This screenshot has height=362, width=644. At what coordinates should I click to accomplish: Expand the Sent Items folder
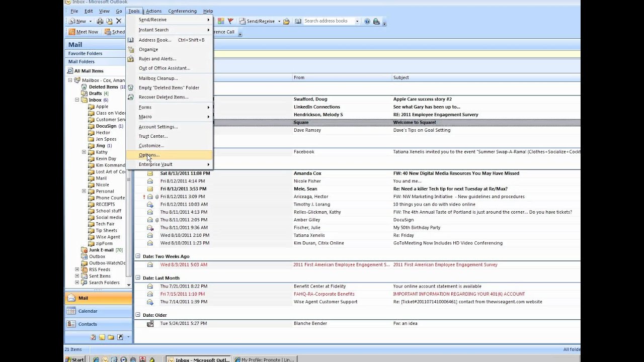(77, 276)
